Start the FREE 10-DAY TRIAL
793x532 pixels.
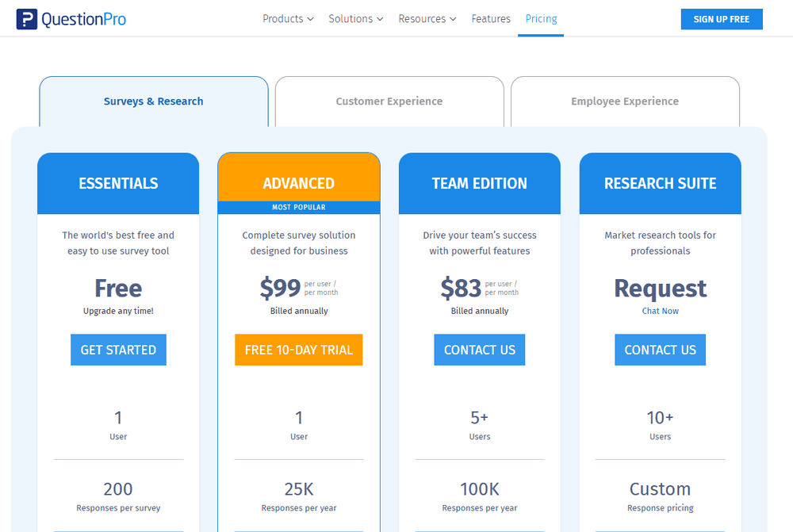299,350
